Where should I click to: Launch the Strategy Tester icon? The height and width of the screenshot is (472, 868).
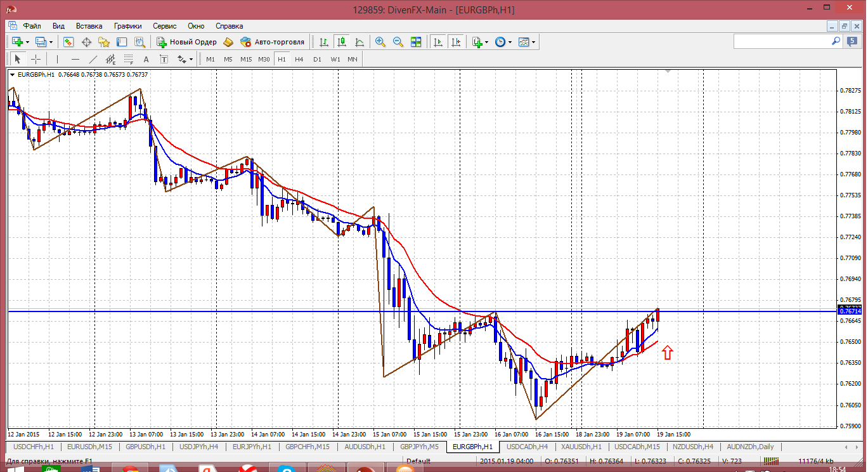(139, 42)
